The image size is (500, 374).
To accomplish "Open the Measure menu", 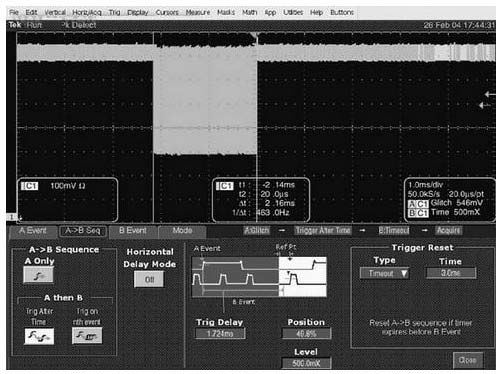I will tap(198, 12).
